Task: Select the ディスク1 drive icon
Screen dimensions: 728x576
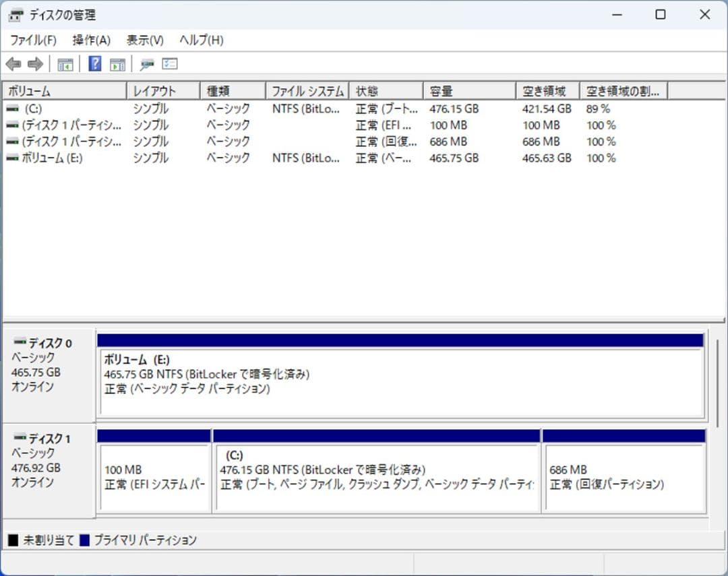Action: point(20,438)
